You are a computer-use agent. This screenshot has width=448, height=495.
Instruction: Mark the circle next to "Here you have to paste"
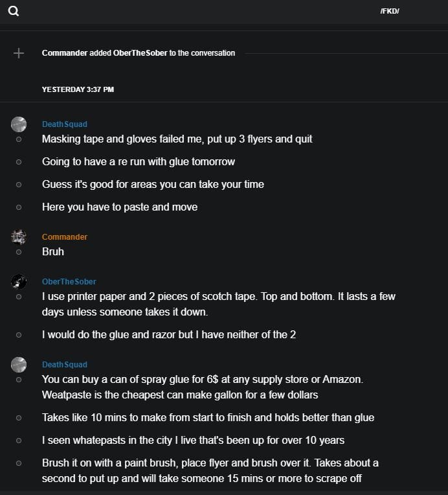(x=19, y=207)
